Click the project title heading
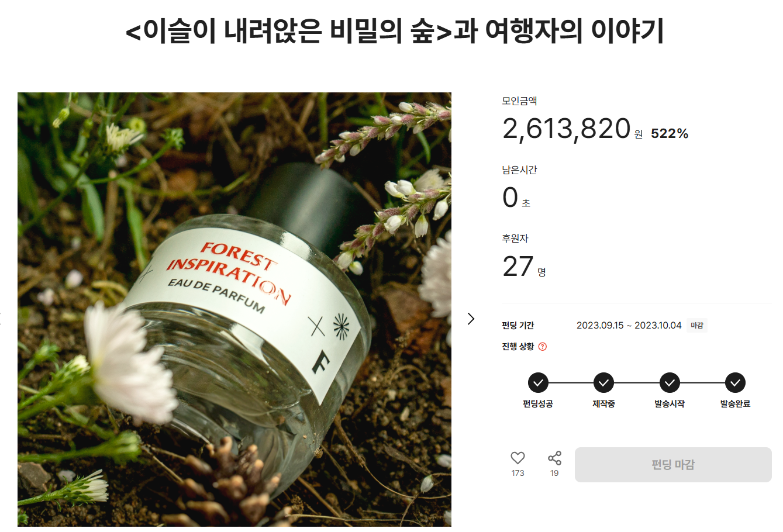 [395, 31]
